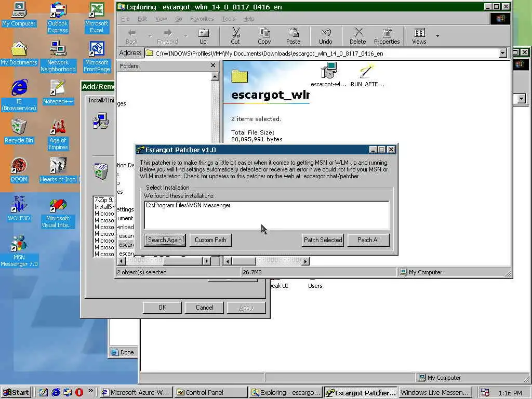
Task: Open the Back history dropdown arrow
Action: pos(150,36)
